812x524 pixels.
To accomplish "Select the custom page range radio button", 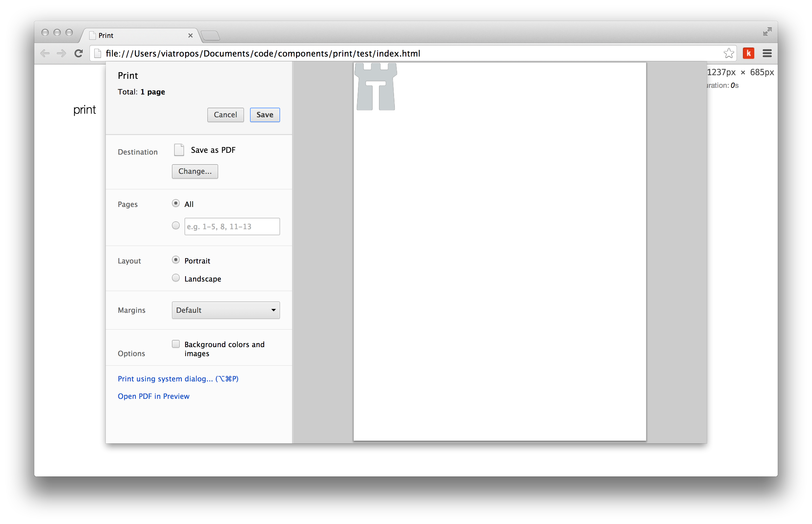I will coord(176,226).
